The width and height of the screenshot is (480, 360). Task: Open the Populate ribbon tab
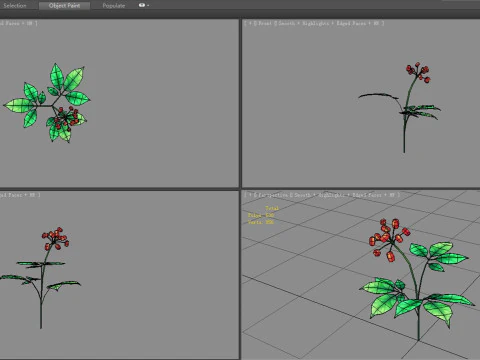114,6
